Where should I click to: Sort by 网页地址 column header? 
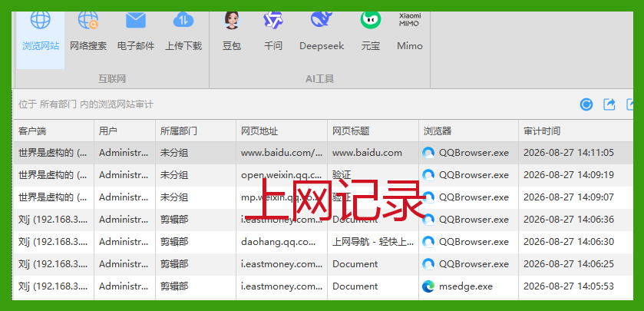pos(282,131)
